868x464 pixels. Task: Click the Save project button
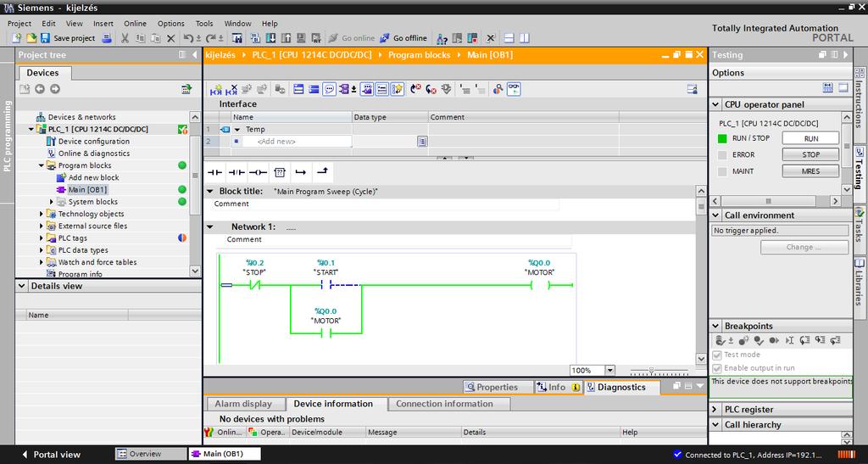(68, 38)
